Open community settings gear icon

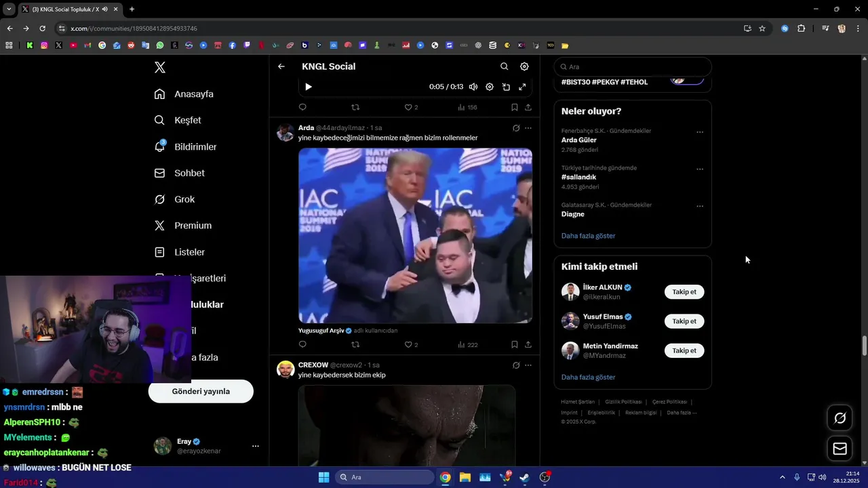coord(524,66)
